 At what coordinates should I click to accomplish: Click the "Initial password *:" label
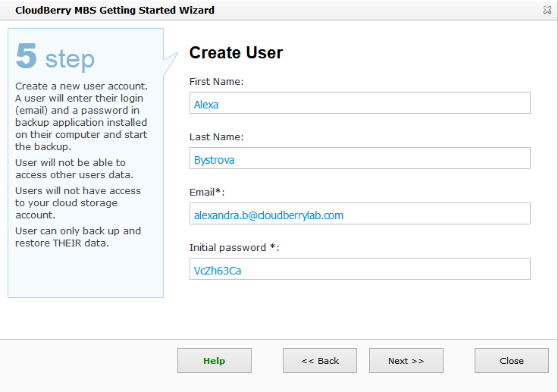click(234, 247)
